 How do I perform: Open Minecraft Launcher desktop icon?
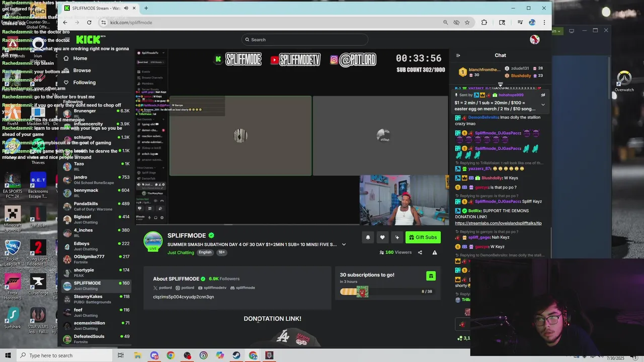click(x=13, y=218)
